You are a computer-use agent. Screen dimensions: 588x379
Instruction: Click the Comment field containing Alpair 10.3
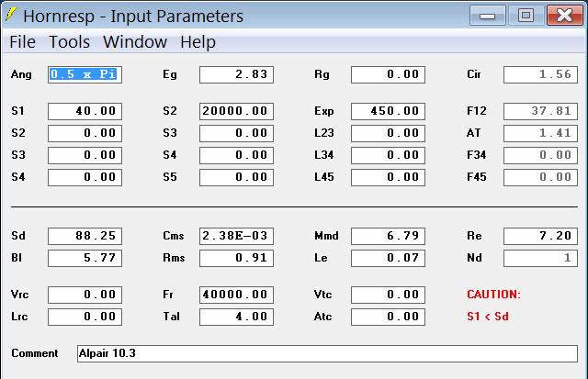click(x=327, y=353)
